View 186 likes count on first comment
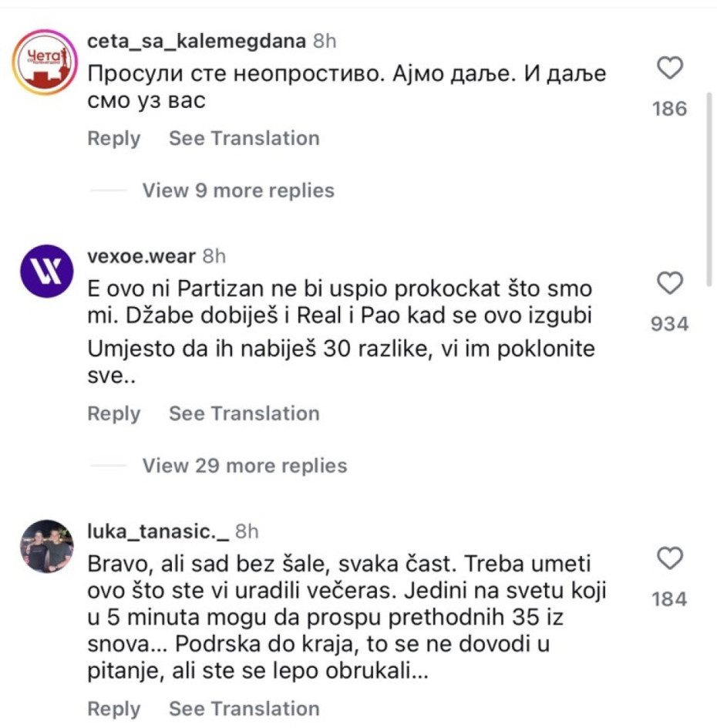Viewport: 717px width, 728px height. [669, 109]
